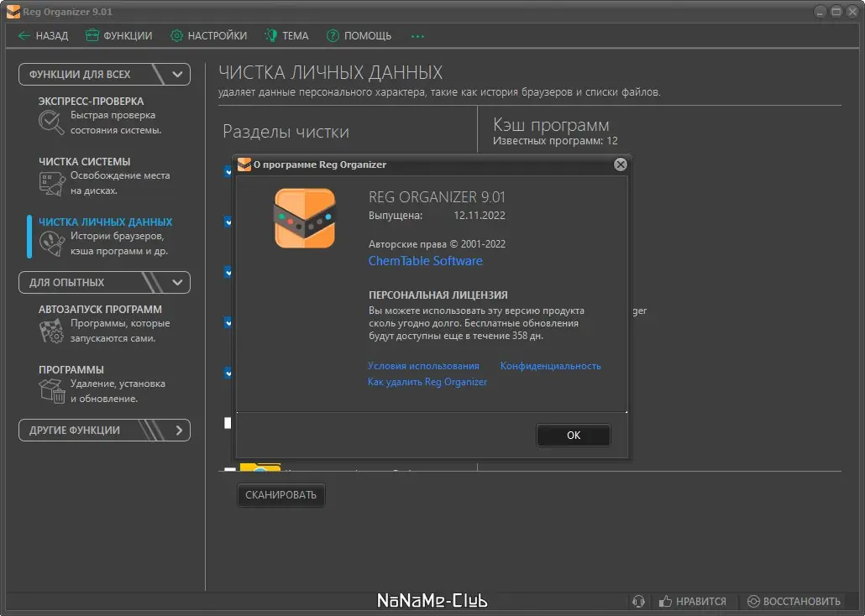Screen dimensions: 865x616
Task: Click the Разделы чистки heading
Action: pos(286,131)
